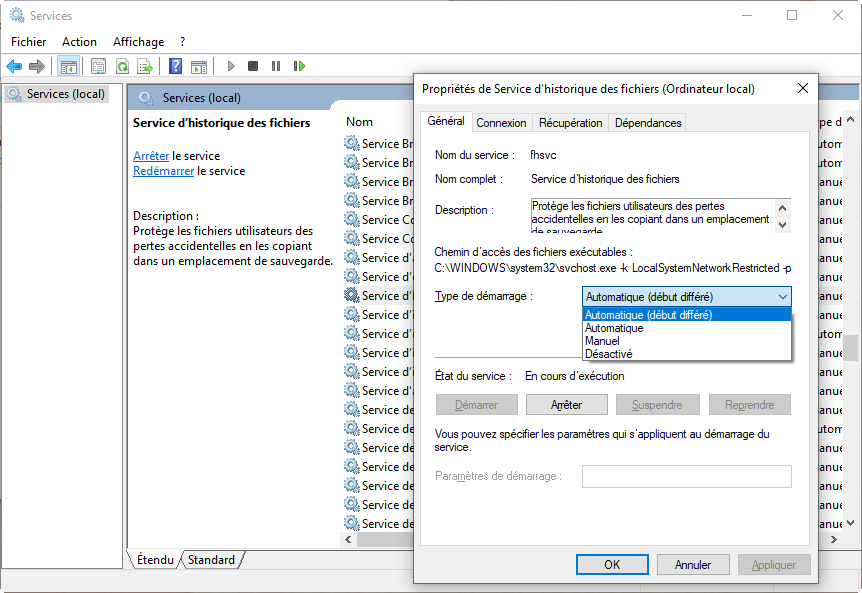Screen dimensions: 862x593
Task: Click the Annuler button
Action: [x=693, y=565]
